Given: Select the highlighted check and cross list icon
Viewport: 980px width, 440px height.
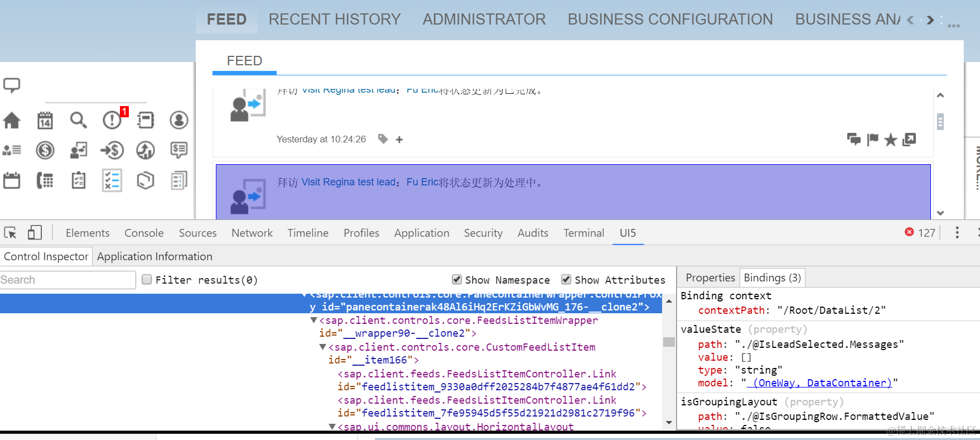Looking at the screenshot, I should [x=112, y=180].
